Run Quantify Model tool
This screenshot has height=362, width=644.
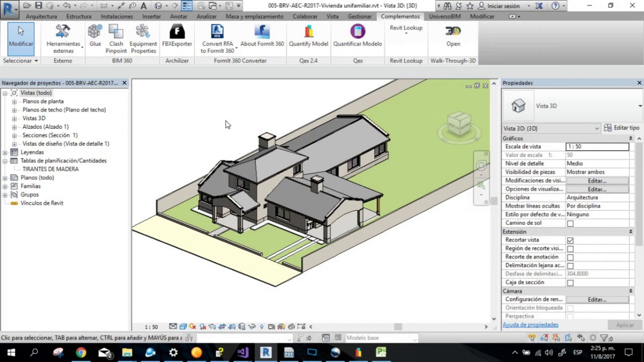point(308,36)
